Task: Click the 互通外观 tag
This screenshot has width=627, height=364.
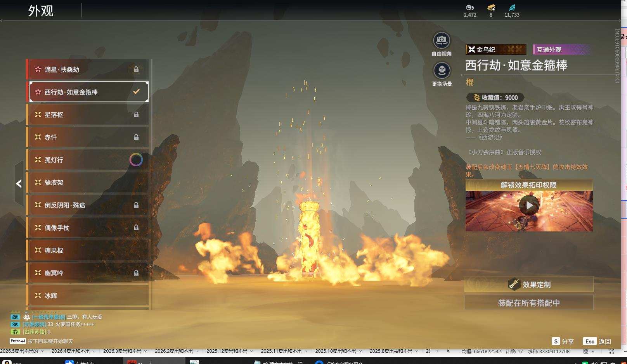Action: 562,49
